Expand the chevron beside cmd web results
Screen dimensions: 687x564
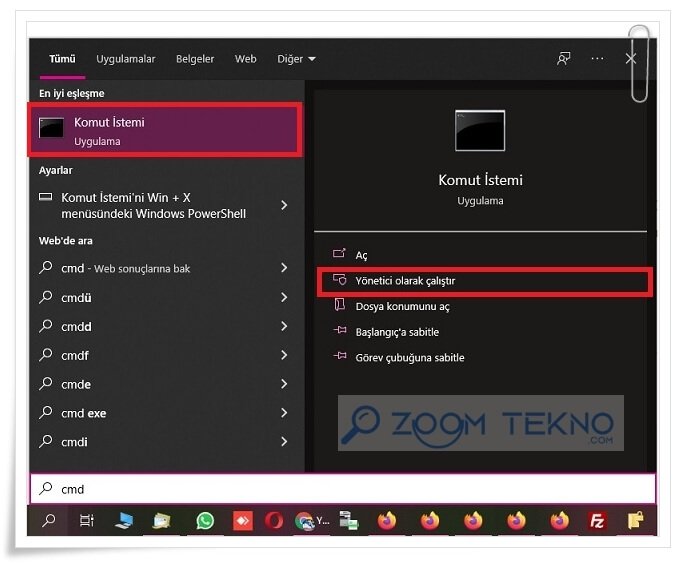[x=284, y=268]
